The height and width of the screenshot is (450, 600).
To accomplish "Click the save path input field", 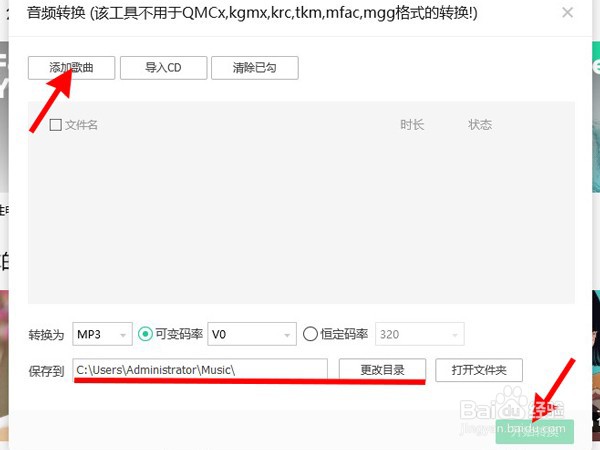I will coord(200,370).
